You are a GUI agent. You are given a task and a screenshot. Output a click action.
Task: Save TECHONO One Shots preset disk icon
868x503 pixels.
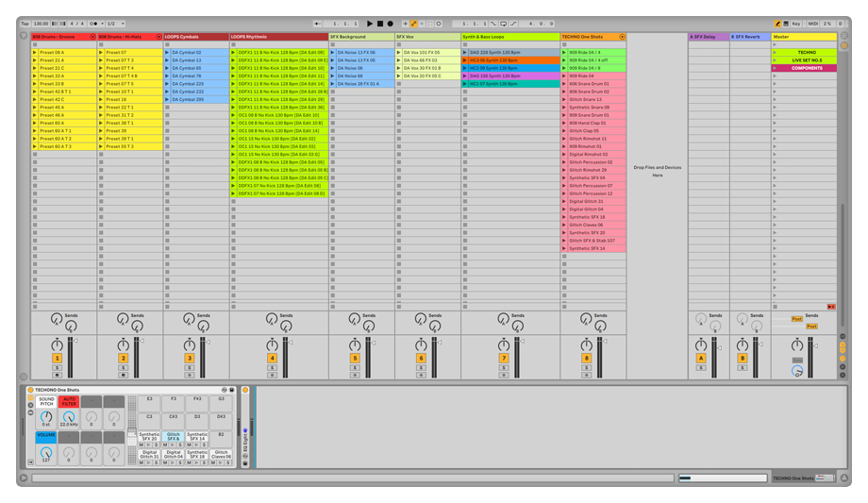point(232,390)
